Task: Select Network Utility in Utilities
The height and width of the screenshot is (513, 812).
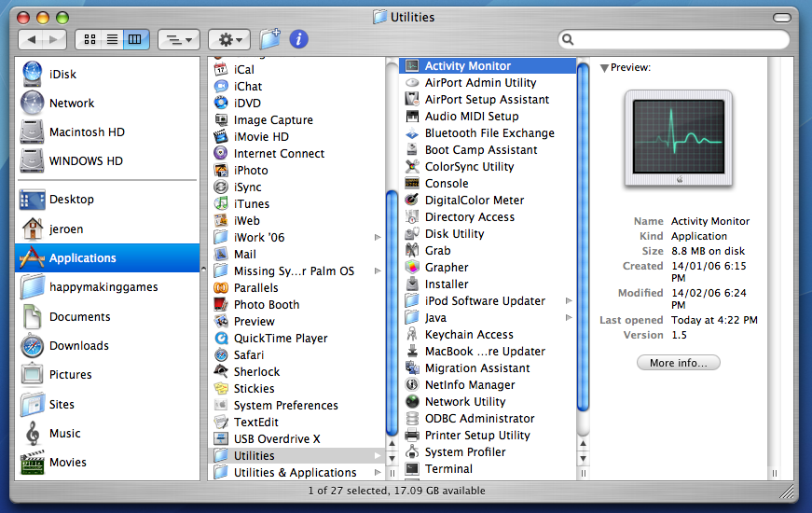Action: tap(488, 402)
